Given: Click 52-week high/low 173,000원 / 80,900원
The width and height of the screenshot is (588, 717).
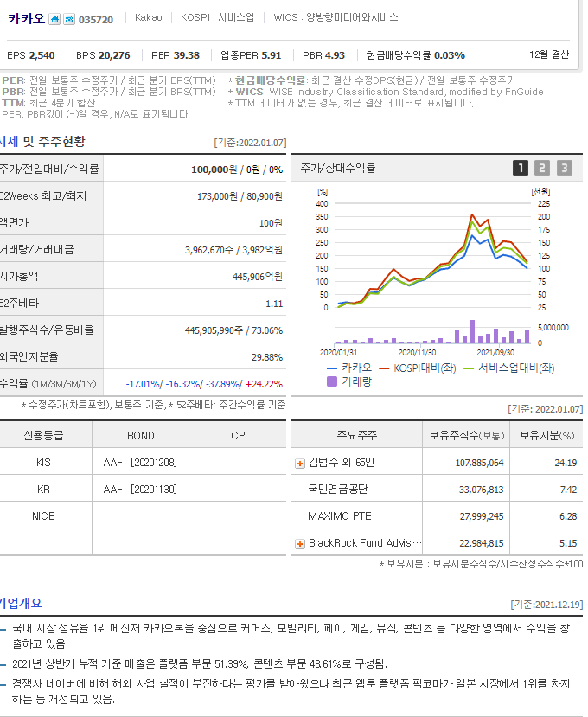Looking at the screenshot, I should 240,196.
